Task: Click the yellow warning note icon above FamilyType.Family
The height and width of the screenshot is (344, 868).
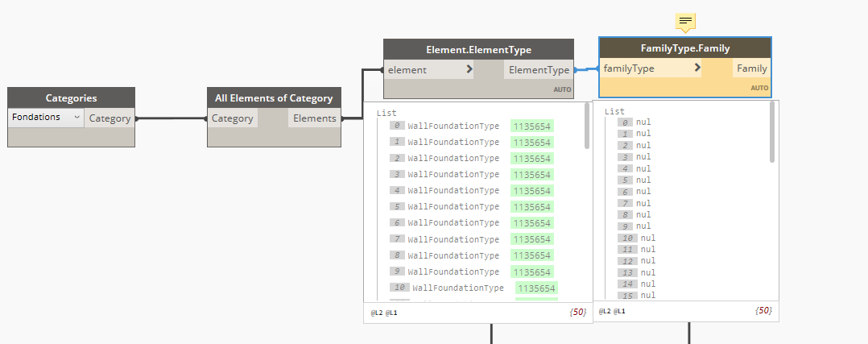Action: (x=685, y=21)
